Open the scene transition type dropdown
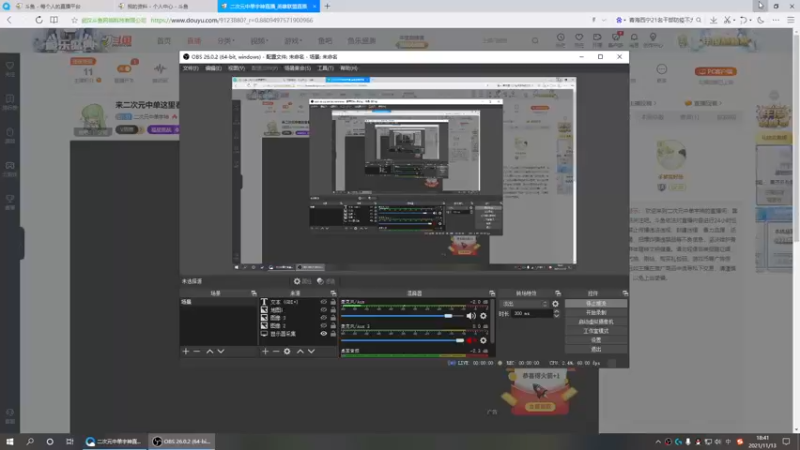Image resolution: width=800 pixels, height=450 pixels. point(524,304)
